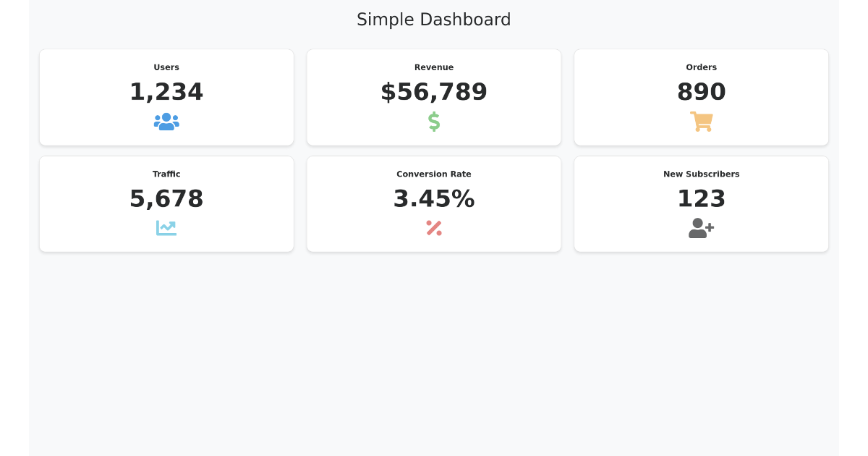Screen dimensions: 868x456
Task: Click the orange shopping cart icon
Action: pyautogui.click(x=701, y=122)
